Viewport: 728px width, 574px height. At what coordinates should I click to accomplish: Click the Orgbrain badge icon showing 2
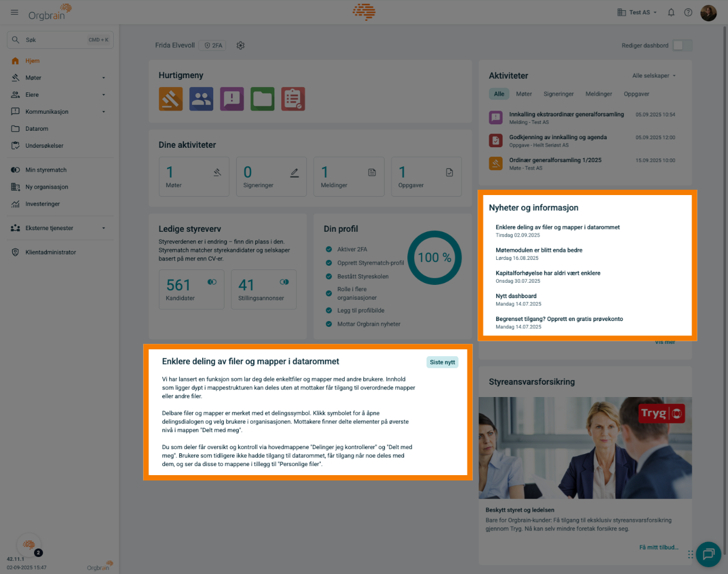[x=29, y=545]
